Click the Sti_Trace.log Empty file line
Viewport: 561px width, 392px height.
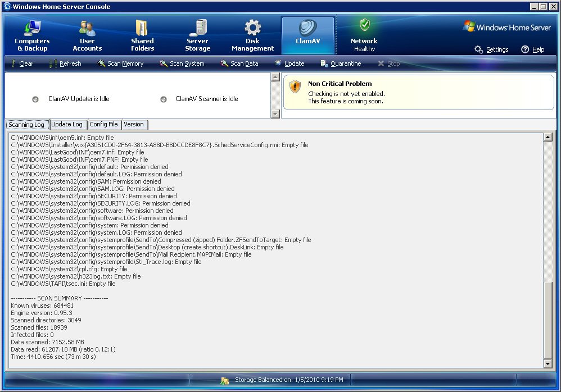(x=106, y=262)
